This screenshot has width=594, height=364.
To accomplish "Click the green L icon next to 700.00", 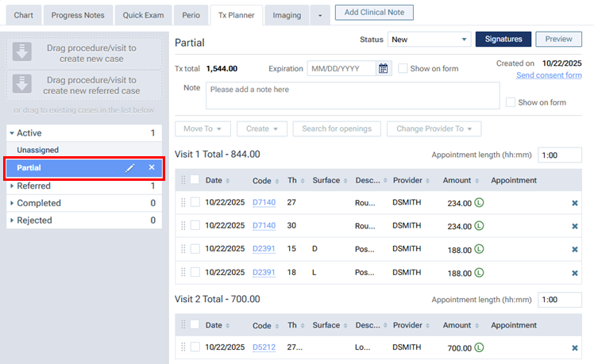I will click(x=480, y=347).
